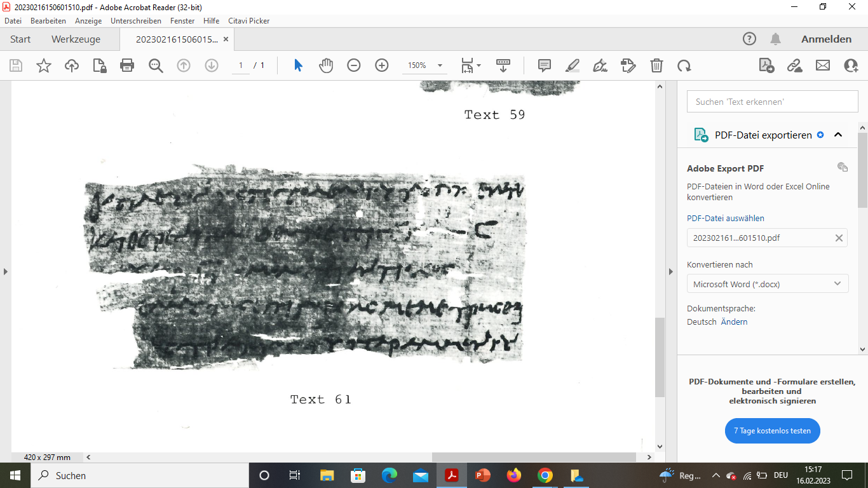Viewport: 868px width, 488px height.
Task: Click the add user share icon
Action: 851,65
